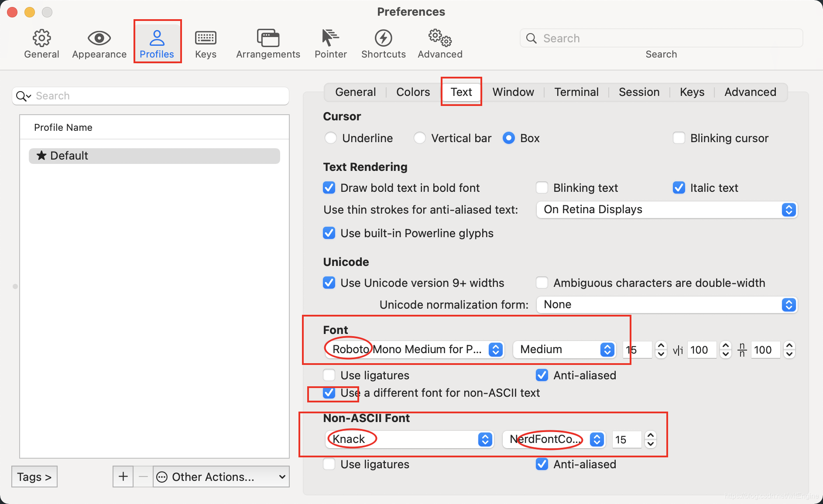Click horizontal spacing stepper arrows
The width and height of the screenshot is (823, 504).
726,350
